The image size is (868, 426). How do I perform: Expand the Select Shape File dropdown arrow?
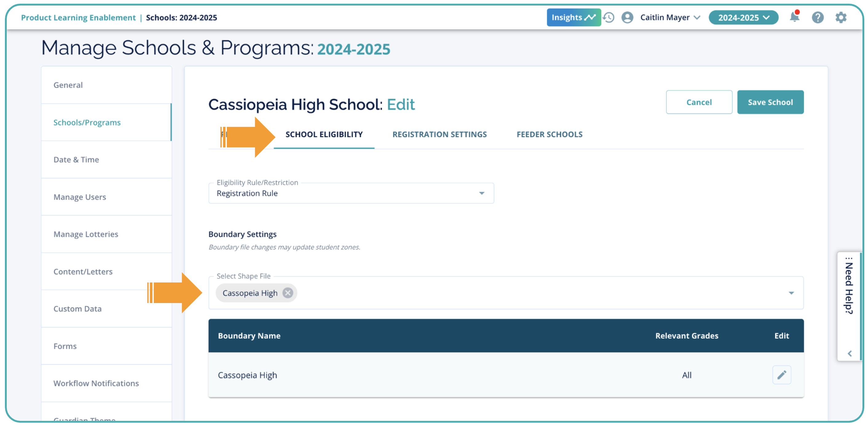pos(791,293)
